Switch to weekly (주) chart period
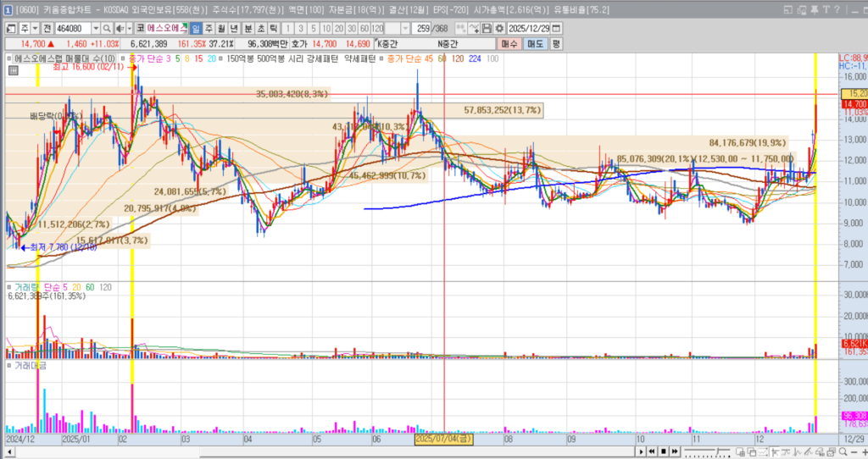 click(x=209, y=28)
